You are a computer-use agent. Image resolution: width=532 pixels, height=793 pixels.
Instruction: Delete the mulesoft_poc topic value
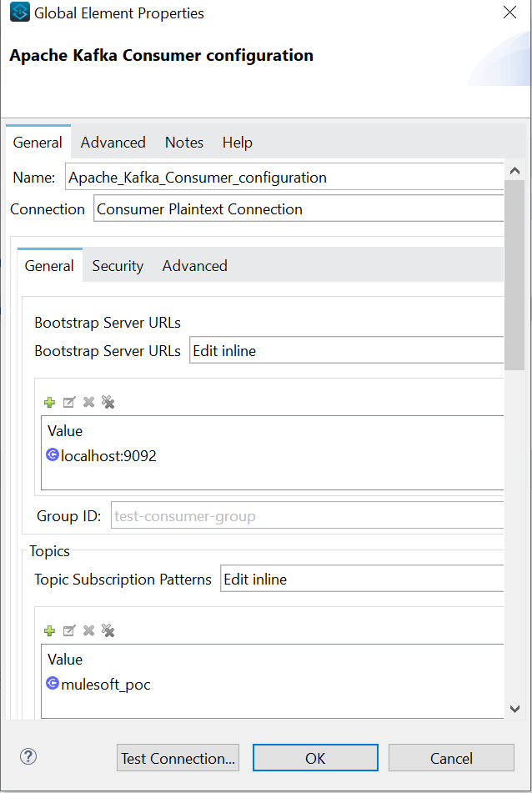pos(88,630)
